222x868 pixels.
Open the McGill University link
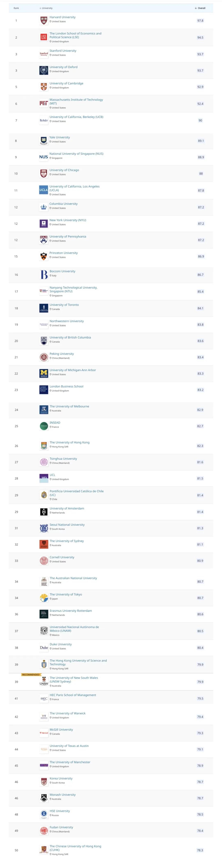pos(61,730)
